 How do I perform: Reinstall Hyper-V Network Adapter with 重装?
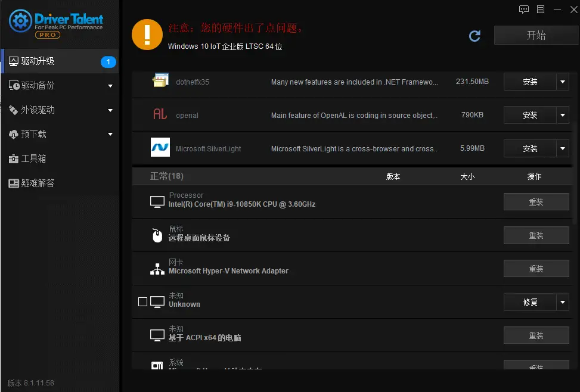click(536, 269)
